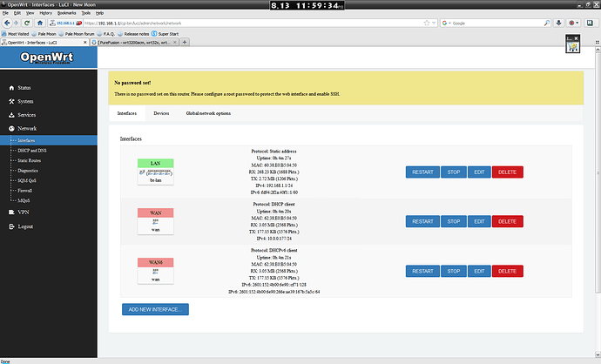Open a new tab with the plus button

185,42
